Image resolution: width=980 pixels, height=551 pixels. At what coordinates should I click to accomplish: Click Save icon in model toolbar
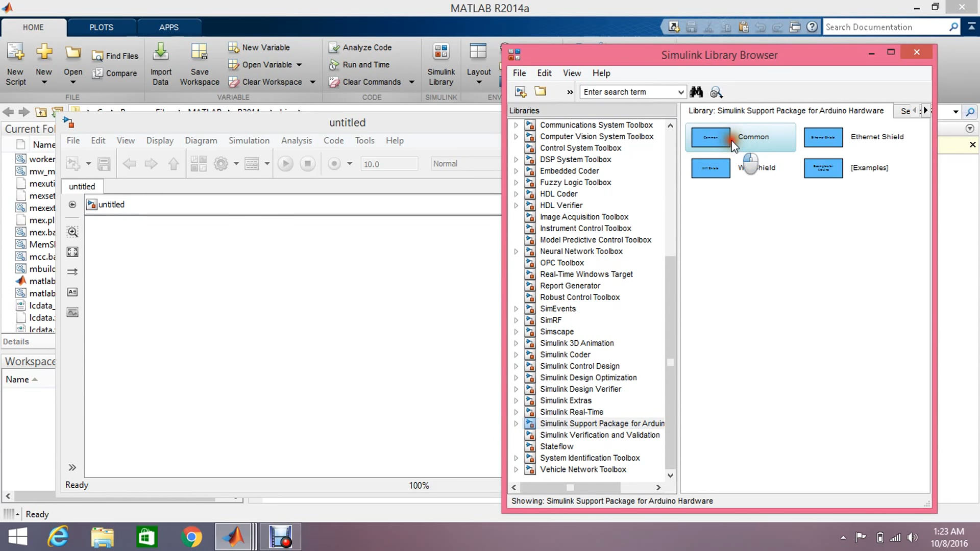pos(104,164)
